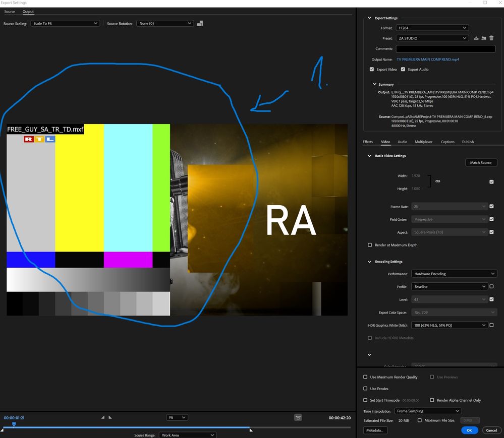Click the Save Preset icon
The width and height of the screenshot is (504, 438).
[476, 38]
